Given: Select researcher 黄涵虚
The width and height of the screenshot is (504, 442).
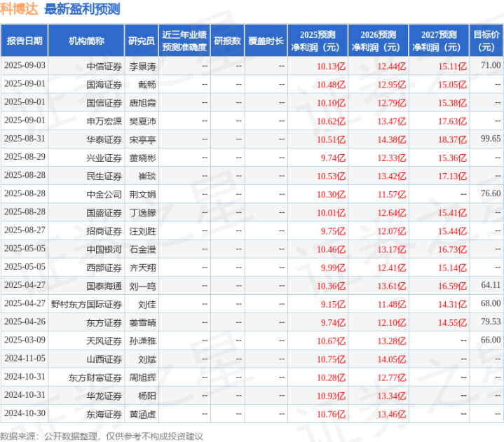Looking at the screenshot, I should coord(143,415).
